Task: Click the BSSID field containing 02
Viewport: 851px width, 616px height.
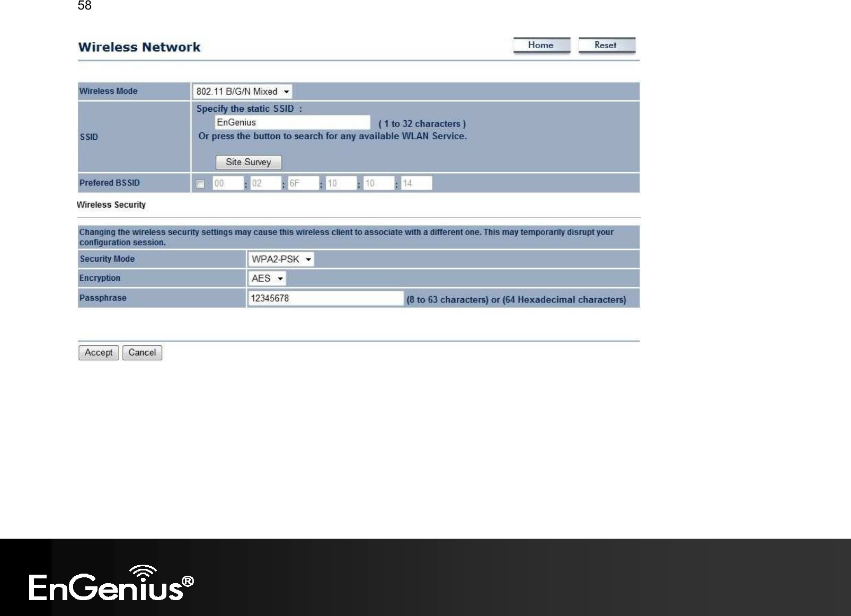Action: pos(265,183)
